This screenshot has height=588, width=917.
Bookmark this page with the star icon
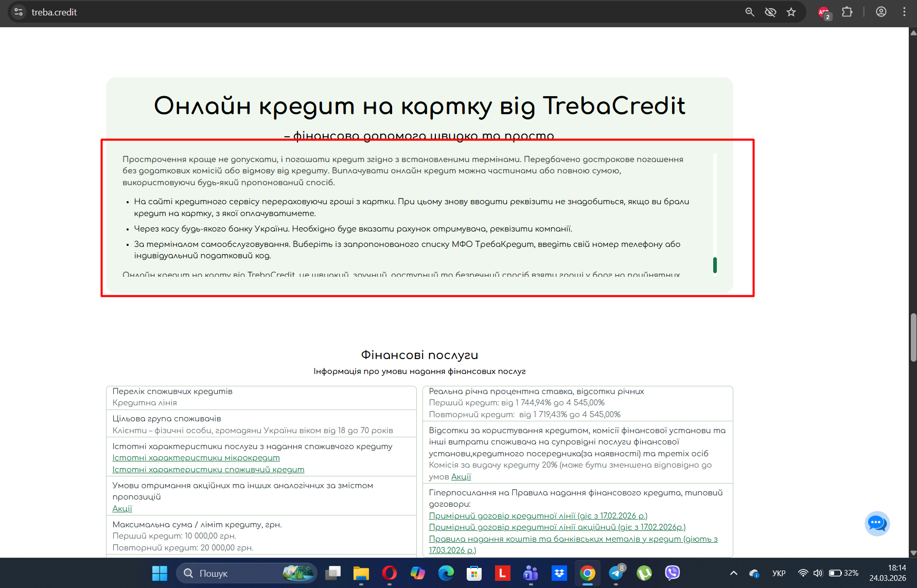(x=791, y=12)
